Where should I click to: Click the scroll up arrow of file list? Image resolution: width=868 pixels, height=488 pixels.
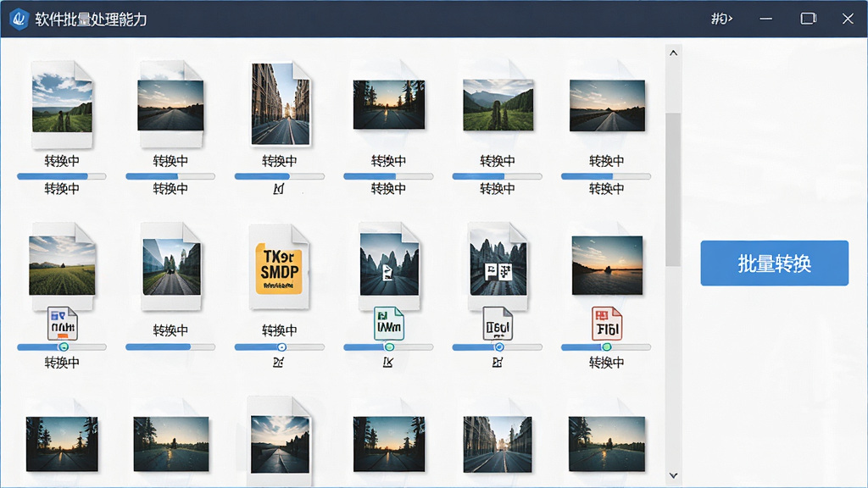673,53
